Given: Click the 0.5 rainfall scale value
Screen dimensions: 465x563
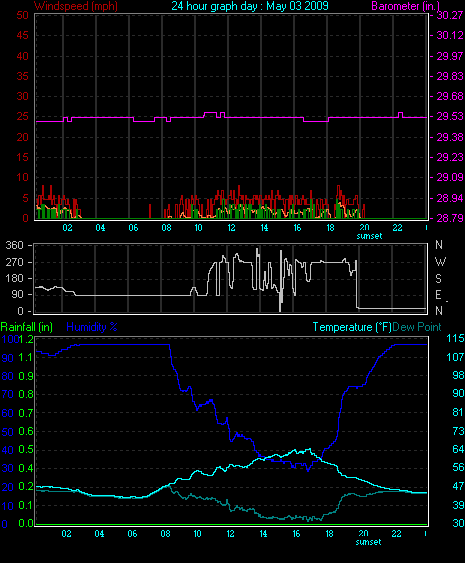Looking at the screenshot, I should pyautogui.click(x=26, y=450).
